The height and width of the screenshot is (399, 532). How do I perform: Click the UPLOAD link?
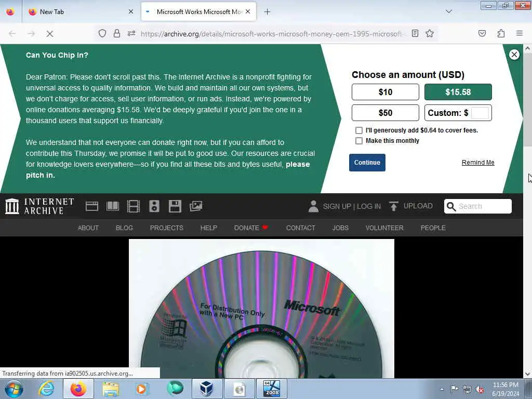pyautogui.click(x=418, y=206)
